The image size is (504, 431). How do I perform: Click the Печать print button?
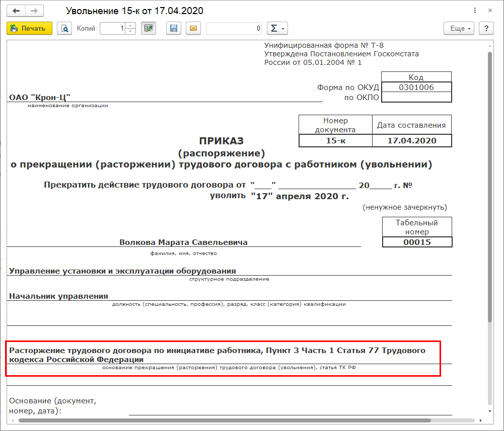[x=29, y=28]
